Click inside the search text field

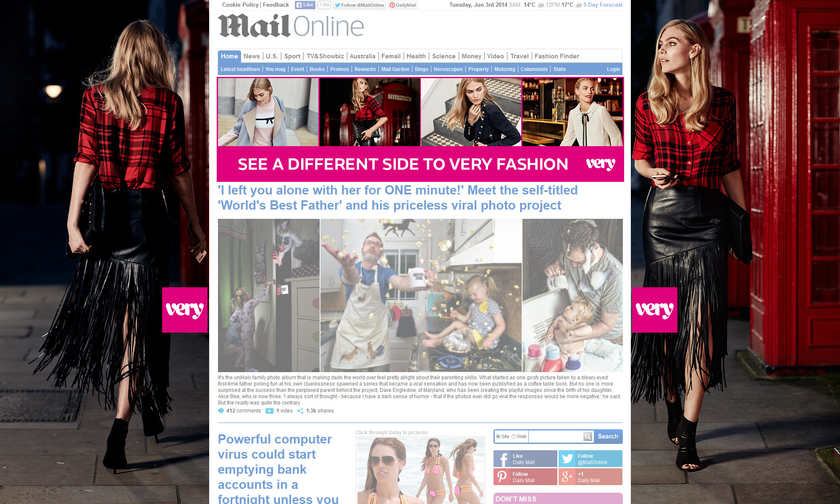tap(556, 436)
